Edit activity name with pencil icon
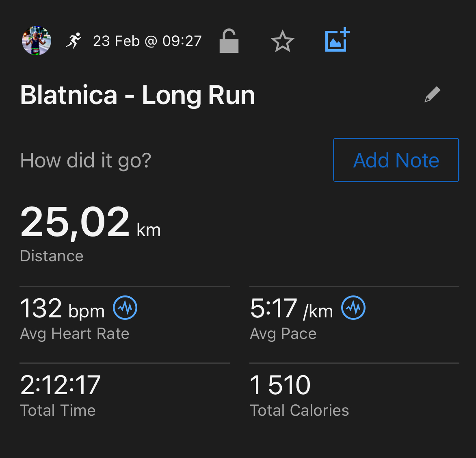The image size is (476, 458). [x=432, y=94]
